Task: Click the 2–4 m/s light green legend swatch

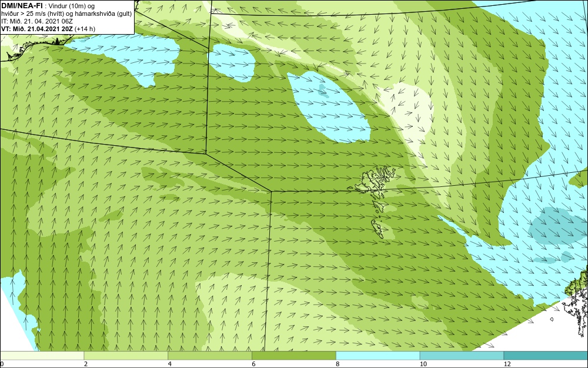Action: [126, 356]
